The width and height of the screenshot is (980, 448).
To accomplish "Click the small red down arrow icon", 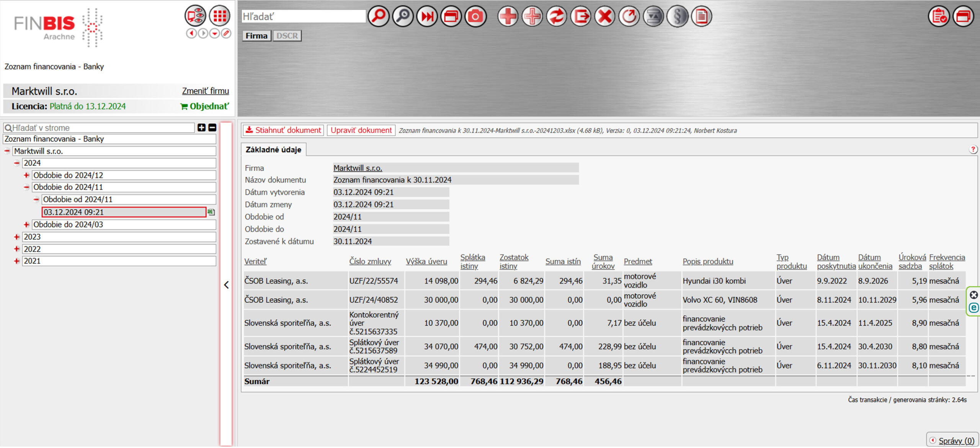I will [x=215, y=34].
